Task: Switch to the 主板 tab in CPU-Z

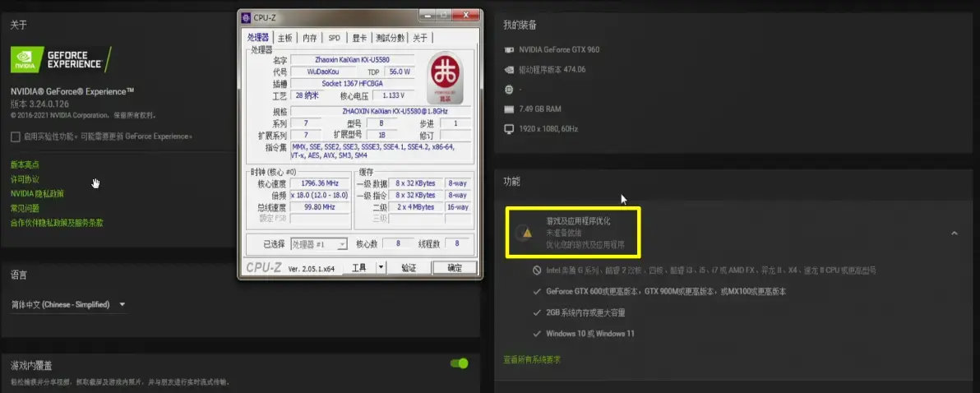Action: point(285,38)
